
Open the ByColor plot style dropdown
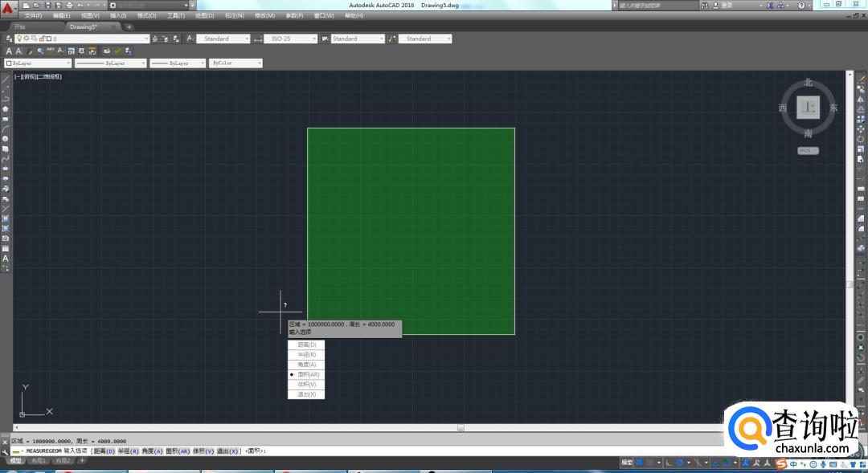(259, 63)
